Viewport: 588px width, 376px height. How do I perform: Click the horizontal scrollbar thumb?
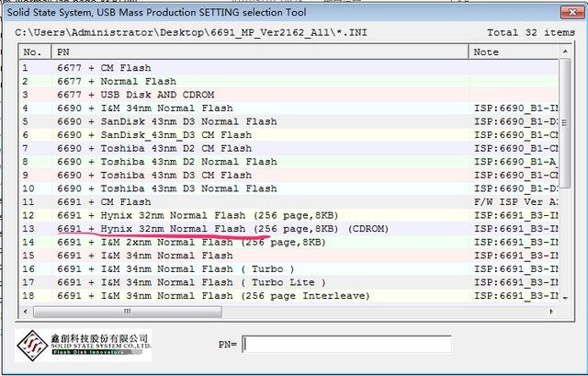coord(127,312)
